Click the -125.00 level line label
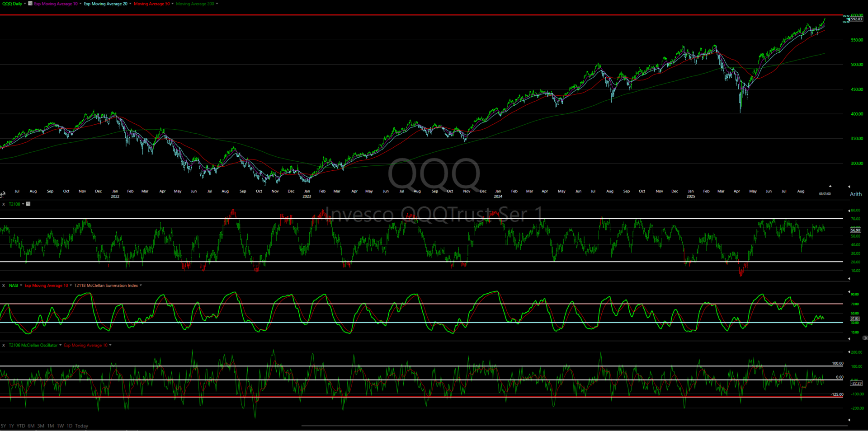Image resolution: width=868 pixels, height=431 pixels. 837,394
